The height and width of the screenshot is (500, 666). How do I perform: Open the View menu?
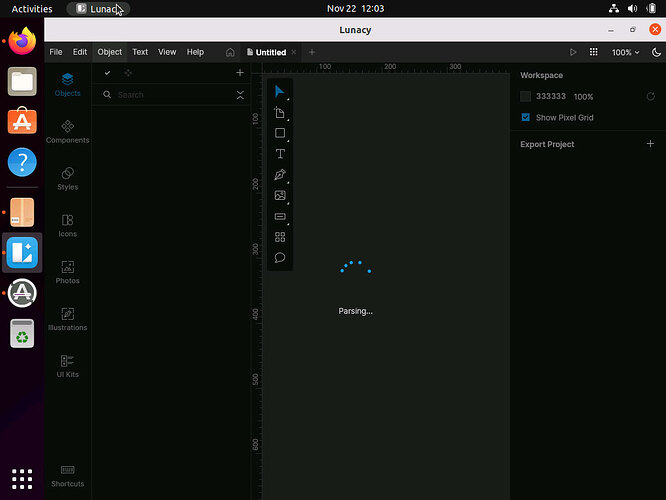point(167,52)
